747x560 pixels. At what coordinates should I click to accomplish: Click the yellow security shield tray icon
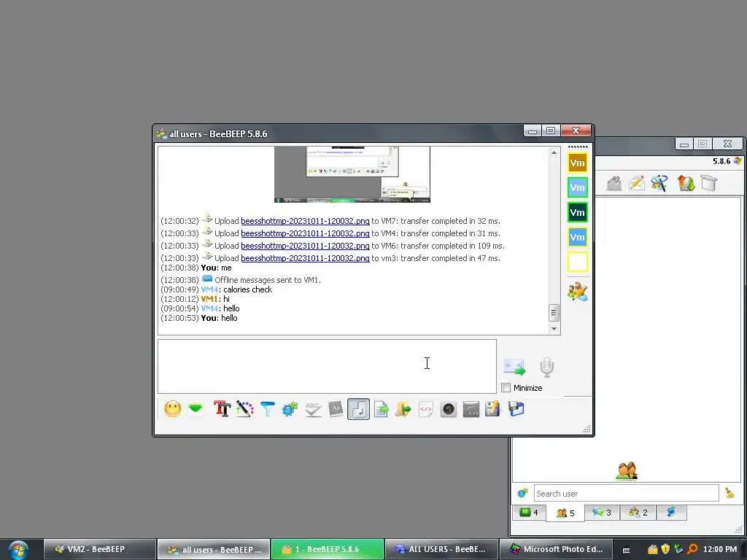coord(665,549)
